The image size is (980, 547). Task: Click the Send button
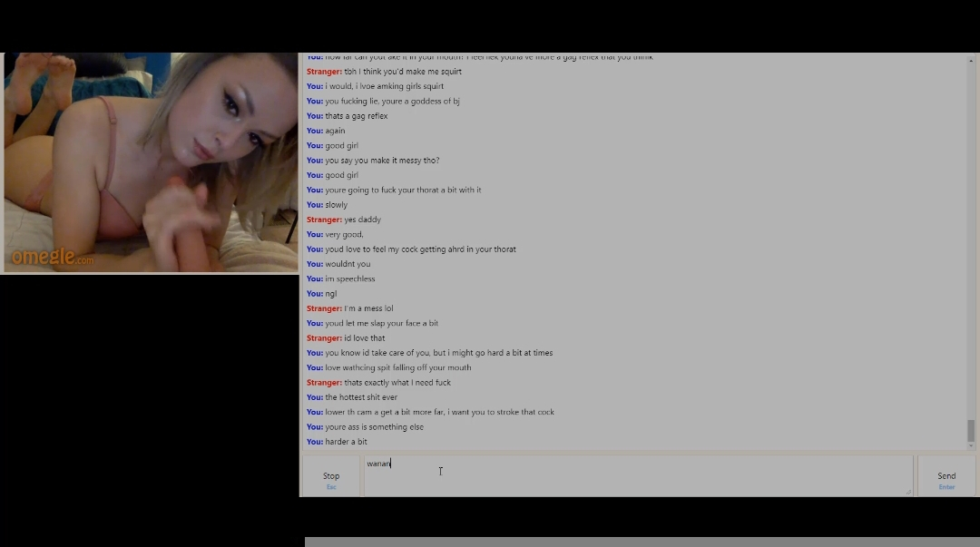click(x=946, y=476)
